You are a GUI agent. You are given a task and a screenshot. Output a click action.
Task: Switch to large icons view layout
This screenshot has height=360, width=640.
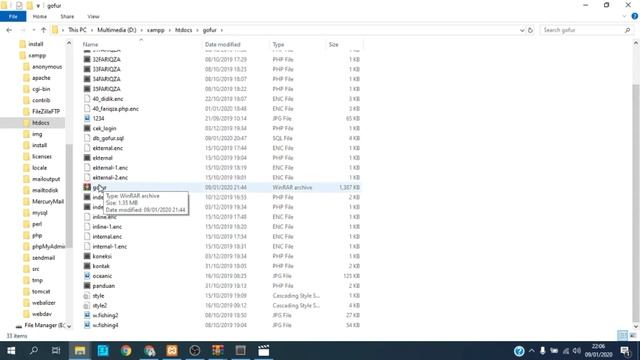632,336
